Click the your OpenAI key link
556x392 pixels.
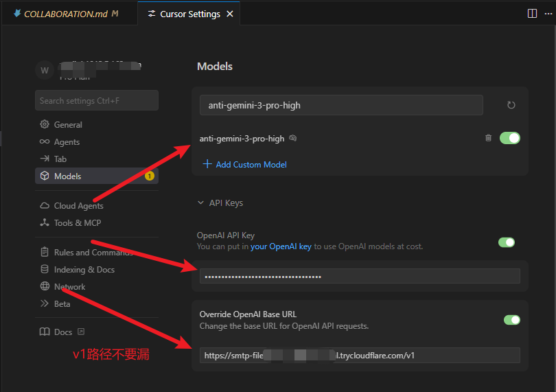point(281,246)
